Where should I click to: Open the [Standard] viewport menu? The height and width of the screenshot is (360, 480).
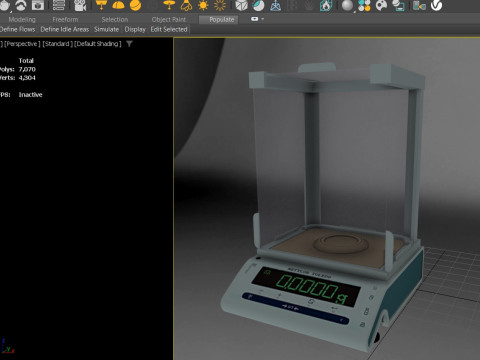57,44
